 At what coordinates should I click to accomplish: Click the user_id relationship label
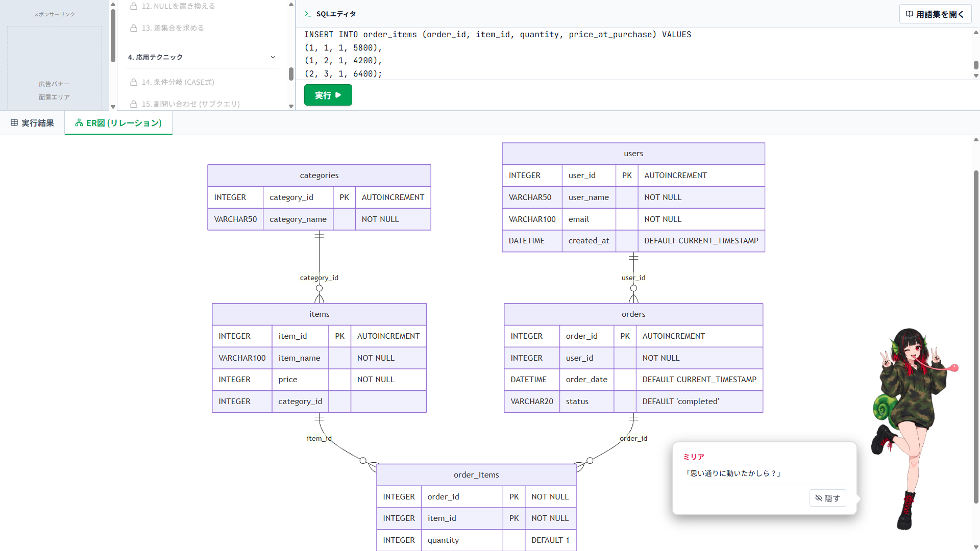coord(633,278)
